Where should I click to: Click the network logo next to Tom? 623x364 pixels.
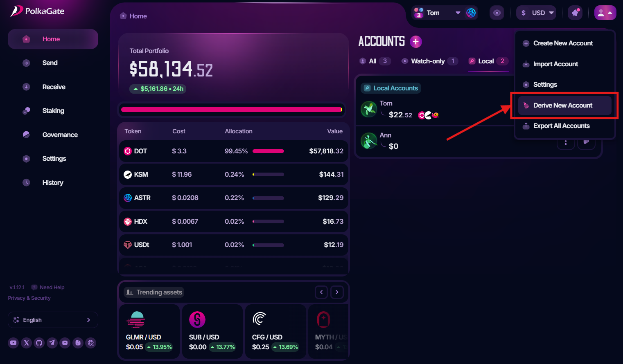pyautogui.click(x=471, y=13)
